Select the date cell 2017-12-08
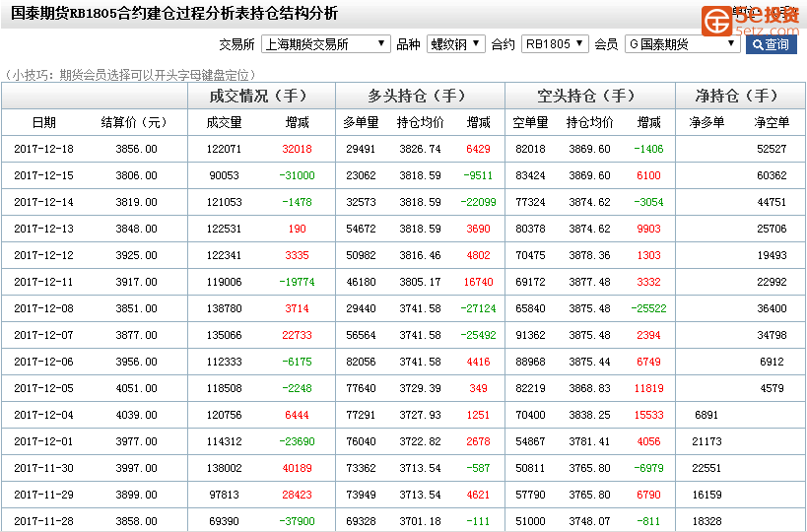The width and height of the screenshot is (807, 532). click(x=43, y=308)
